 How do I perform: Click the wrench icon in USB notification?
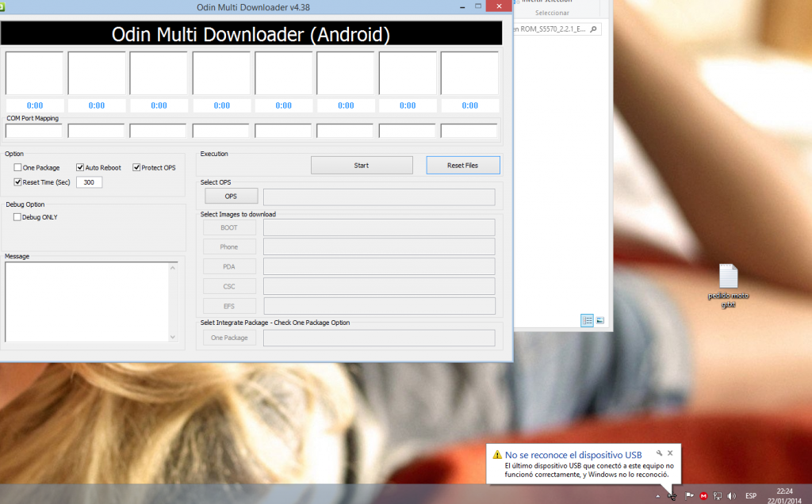(x=660, y=453)
